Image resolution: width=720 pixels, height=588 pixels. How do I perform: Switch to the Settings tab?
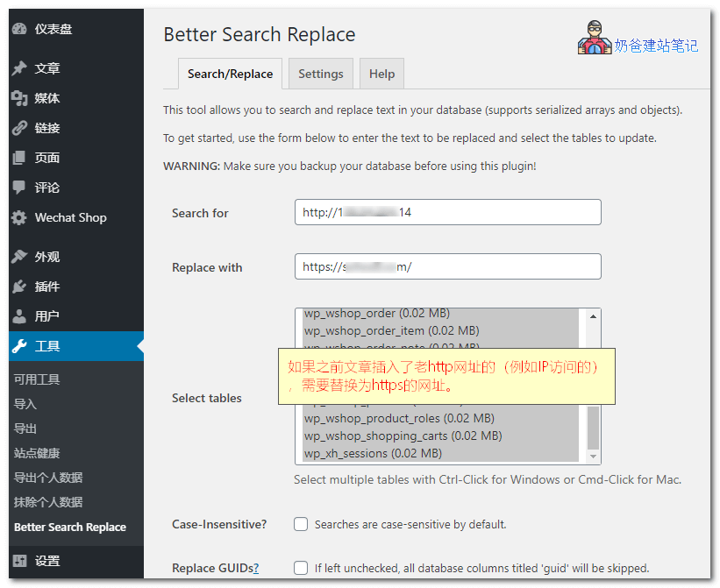coord(320,74)
